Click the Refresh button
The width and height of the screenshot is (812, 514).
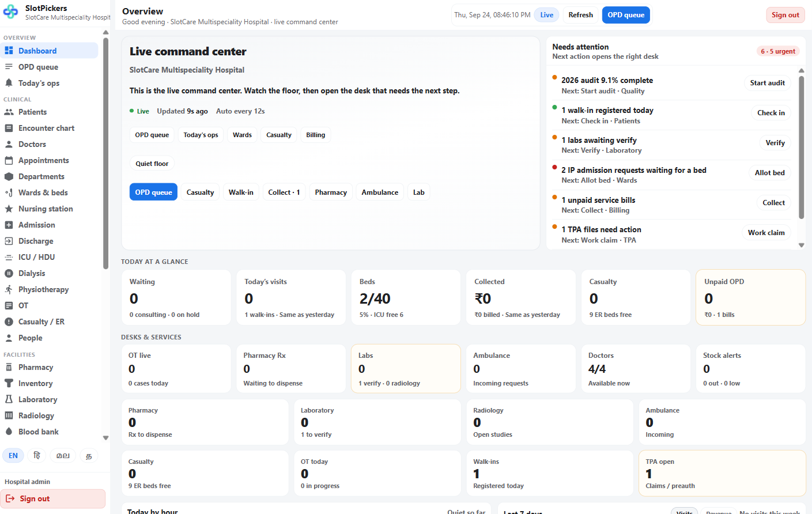point(580,15)
